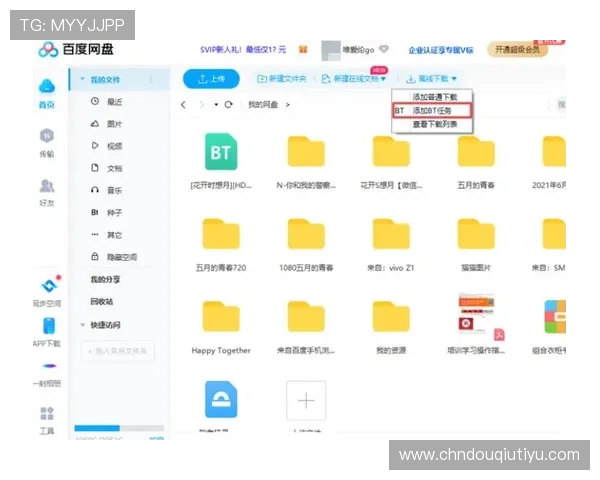Open the APP下载 phone icon
Viewport: 600px width, 480px height.
click(x=49, y=326)
